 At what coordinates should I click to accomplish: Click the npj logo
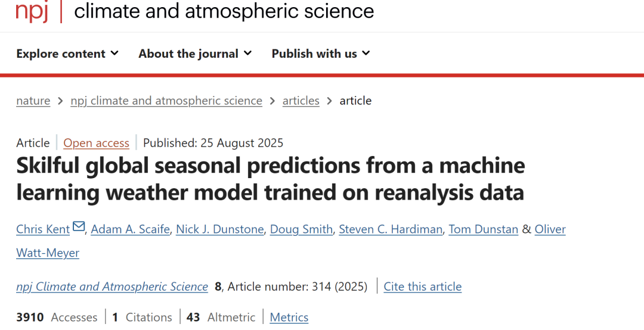click(32, 10)
